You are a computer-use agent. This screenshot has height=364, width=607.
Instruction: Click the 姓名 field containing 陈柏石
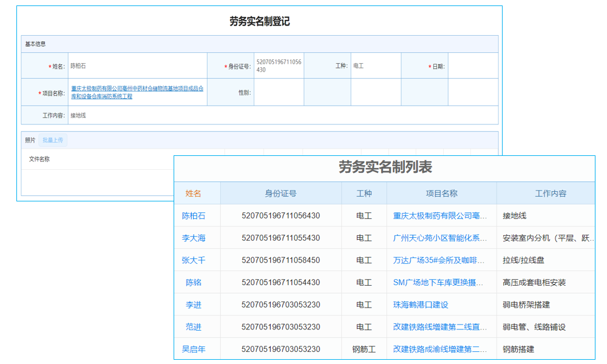138,65
